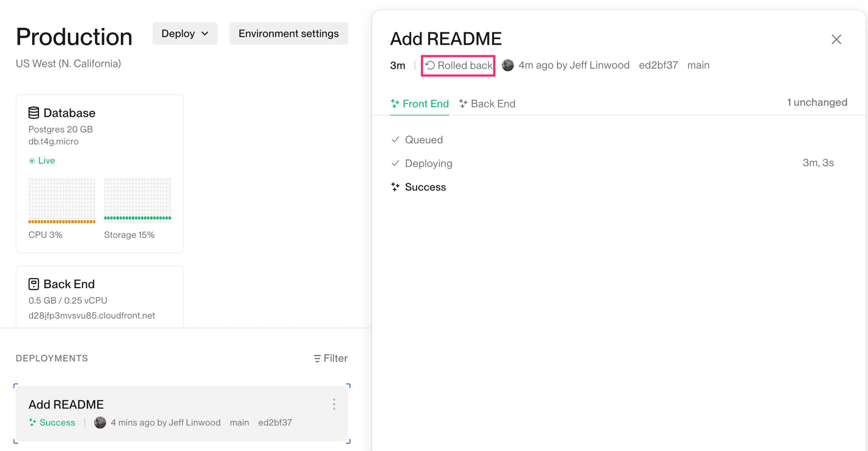Click the Filter lines icon
The width and height of the screenshot is (868, 451).
pyautogui.click(x=317, y=359)
